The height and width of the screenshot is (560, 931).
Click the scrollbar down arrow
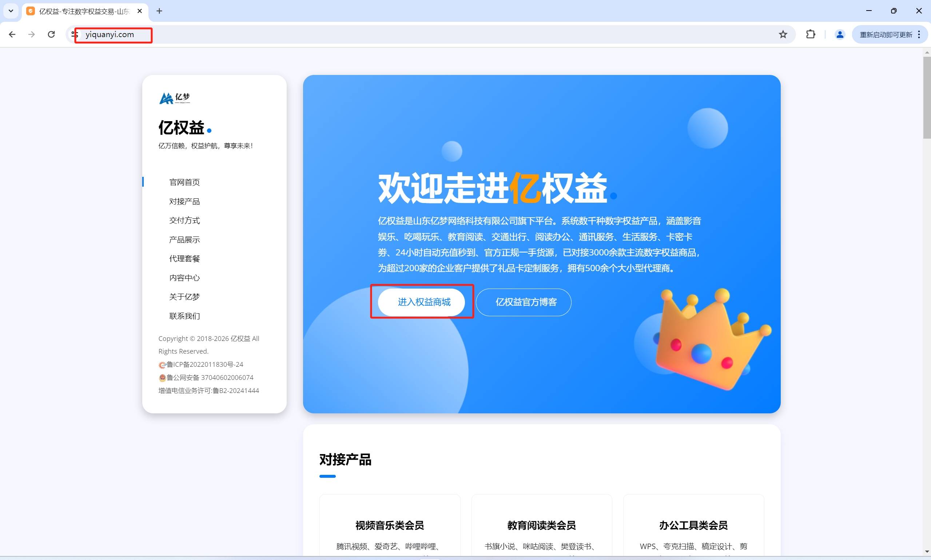pos(927,552)
